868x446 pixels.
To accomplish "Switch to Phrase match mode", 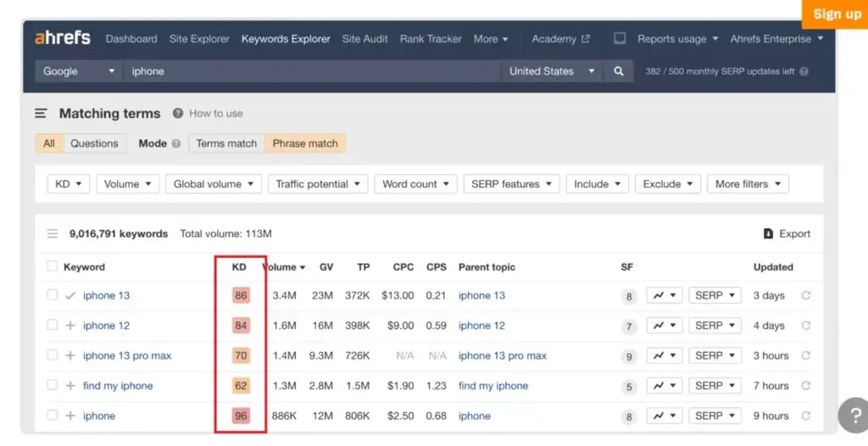I will [x=305, y=143].
